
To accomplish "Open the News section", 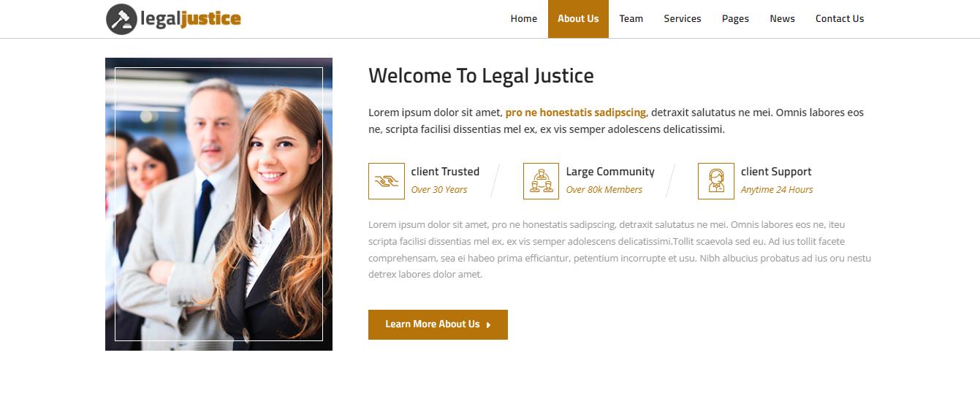I will coord(782,19).
